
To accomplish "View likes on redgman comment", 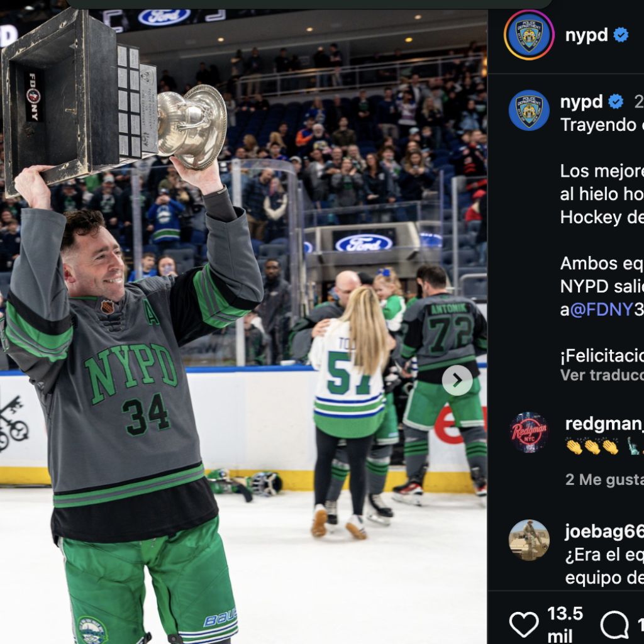I will (x=604, y=479).
